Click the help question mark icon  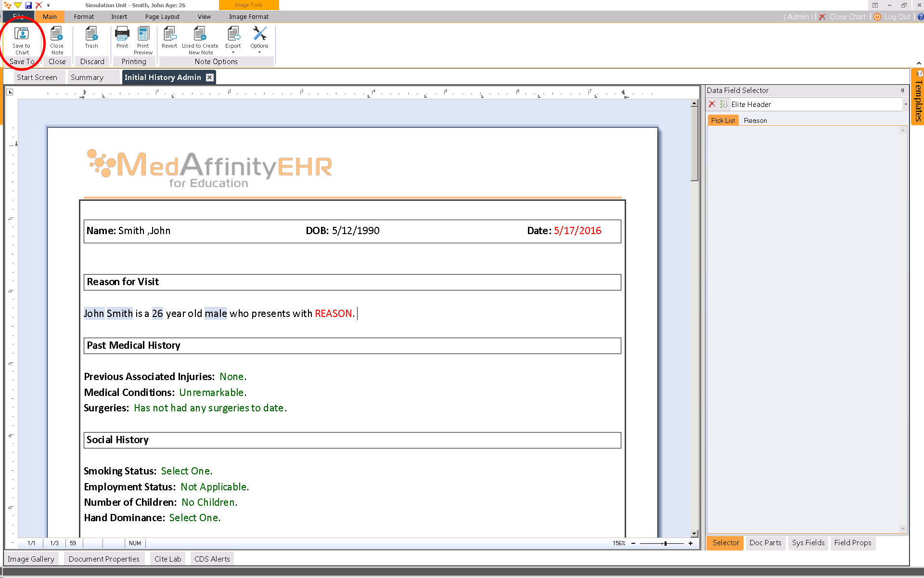(x=920, y=17)
